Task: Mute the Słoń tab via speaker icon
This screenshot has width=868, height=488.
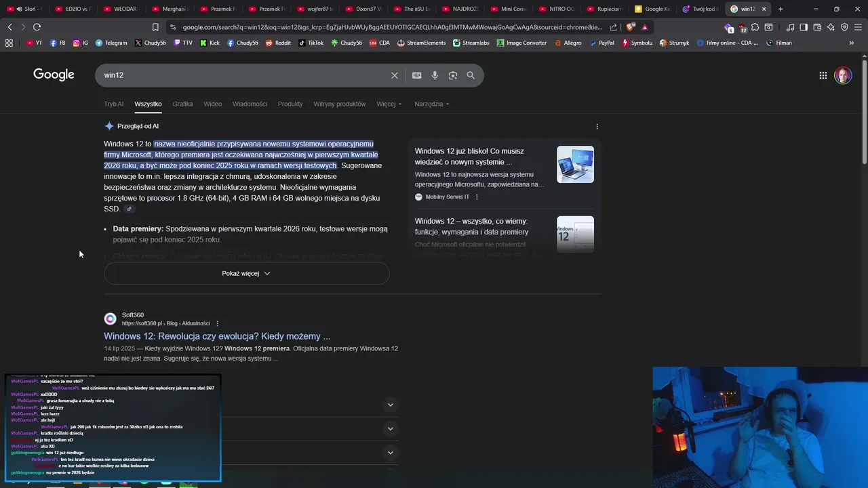Action: (x=18, y=9)
